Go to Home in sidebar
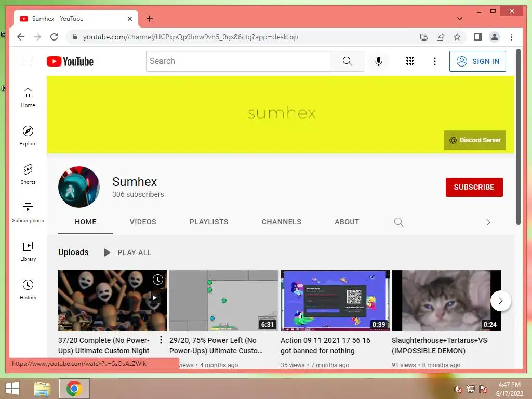Screen dimensions: 532x399 [28, 98]
